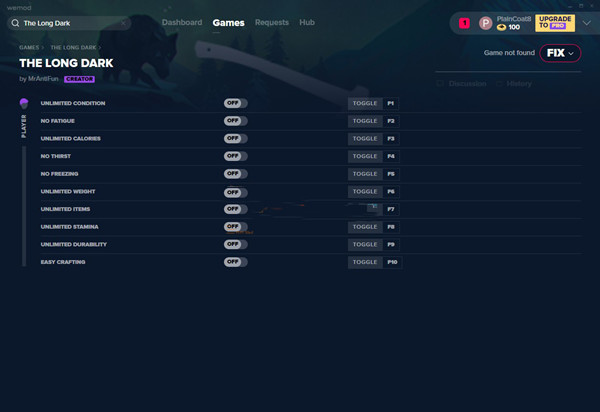Click the F9 hotkey for Unlimited Durability
This screenshot has height=412, width=600.
(391, 244)
